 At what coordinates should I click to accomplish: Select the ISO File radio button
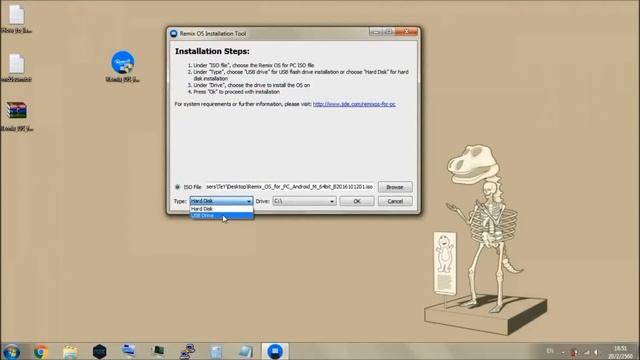click(178, 187)
